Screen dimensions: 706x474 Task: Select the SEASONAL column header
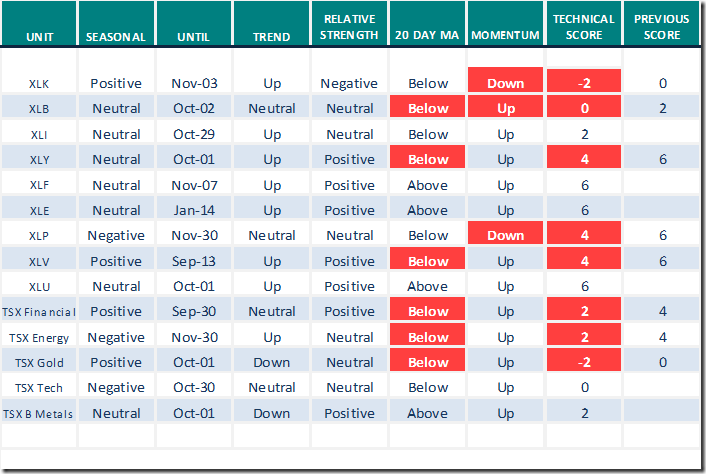coord(116,37)
